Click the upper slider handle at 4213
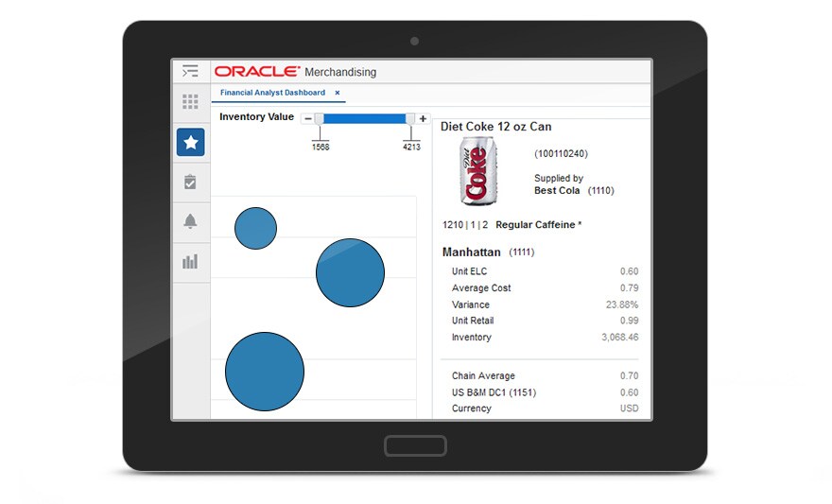832x504 pixels. pyautogui.click(x=410, y=119)
